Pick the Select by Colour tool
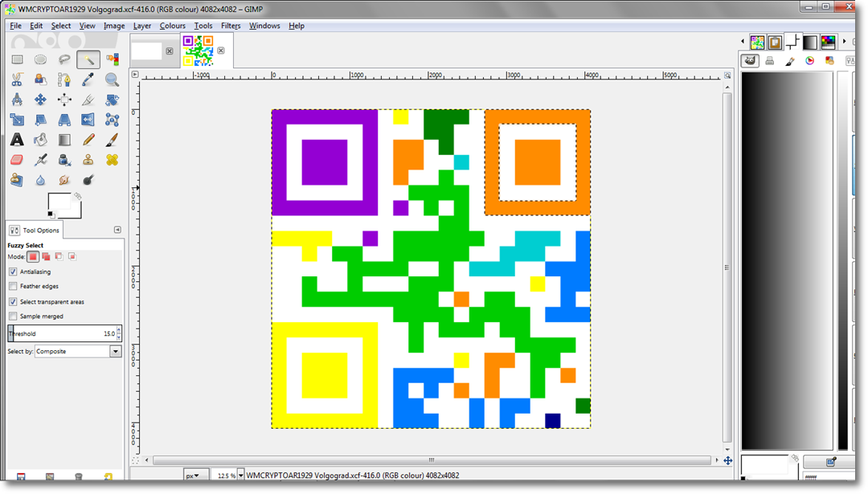This screenshot has height=494, width=868. click(113, 59)
